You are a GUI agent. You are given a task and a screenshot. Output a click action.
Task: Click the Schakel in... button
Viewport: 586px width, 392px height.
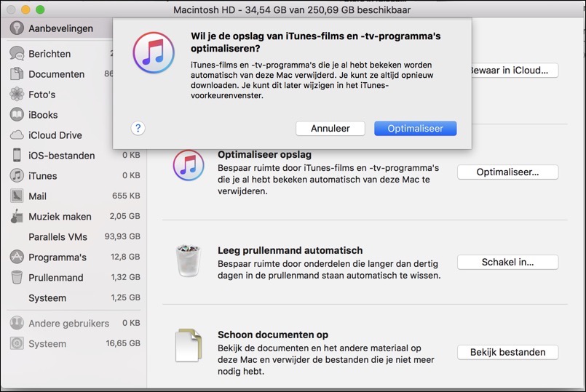coord(507,262)
